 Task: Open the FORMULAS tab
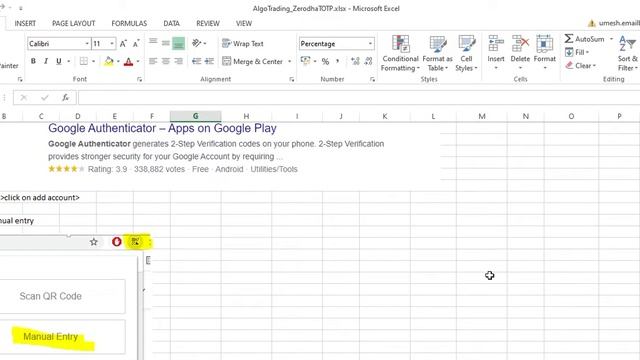click(129, 24)
